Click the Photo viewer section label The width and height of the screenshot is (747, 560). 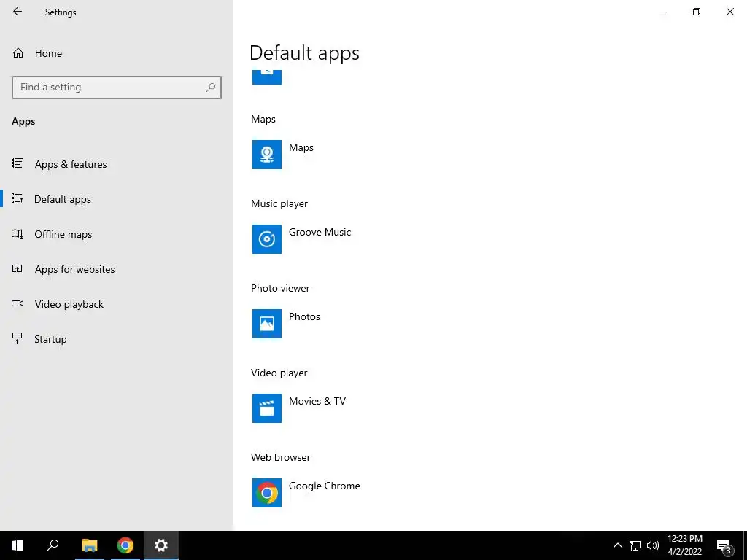(280, 289)
